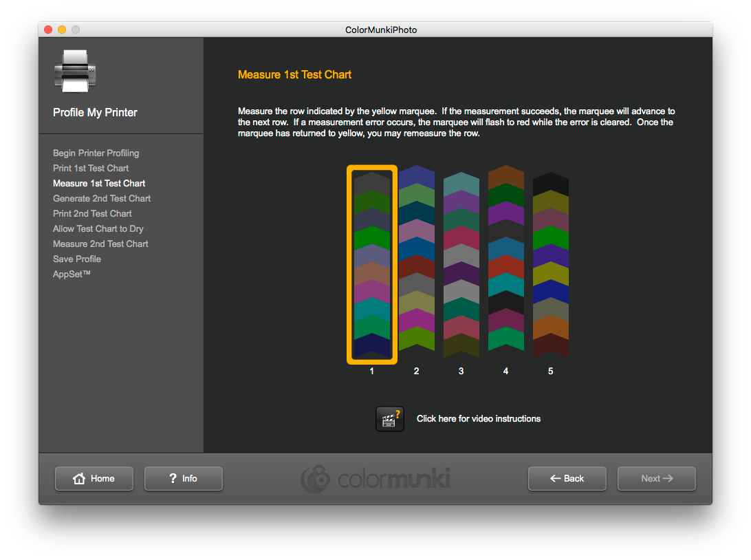Select 'Print 1st Test Chart' step
Viewport: 751px width, 560px height.
pyautogui.click(x=91, y=168)
